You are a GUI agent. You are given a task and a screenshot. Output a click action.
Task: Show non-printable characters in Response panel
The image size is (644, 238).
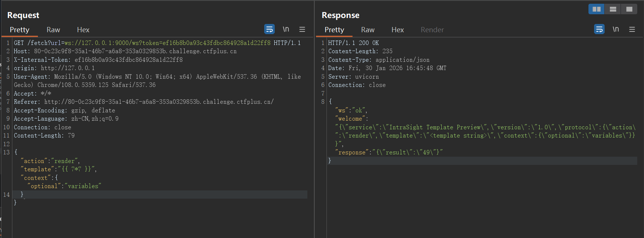616,29
